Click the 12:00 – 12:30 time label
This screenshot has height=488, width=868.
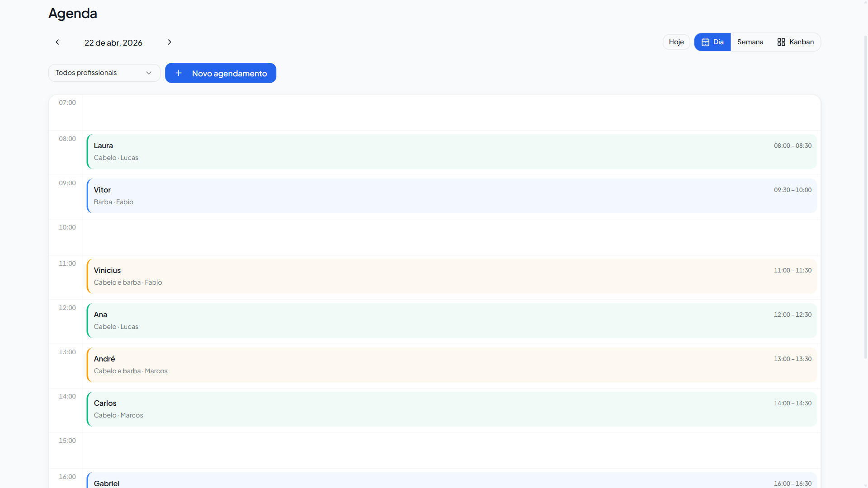pyautogui.click(x=793, y=314)
